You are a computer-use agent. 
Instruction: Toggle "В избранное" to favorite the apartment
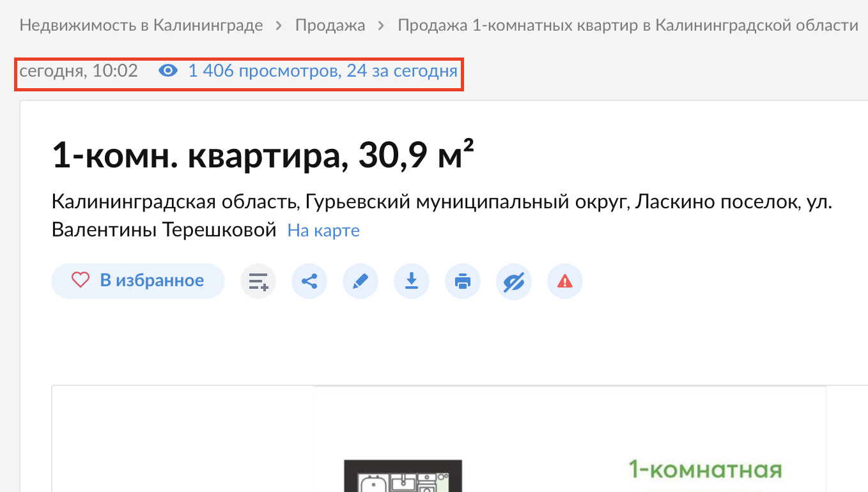pos(138,281)
